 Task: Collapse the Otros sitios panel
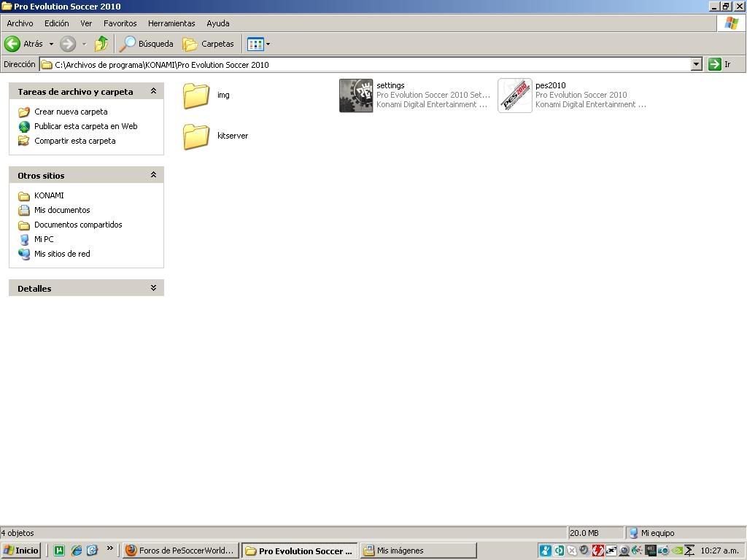click(153, 175)
